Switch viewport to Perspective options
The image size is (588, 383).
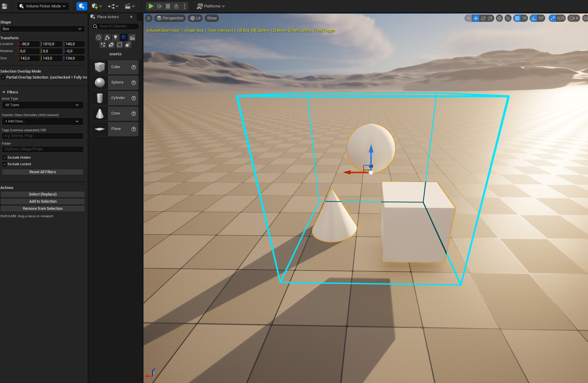click(170, 18)
